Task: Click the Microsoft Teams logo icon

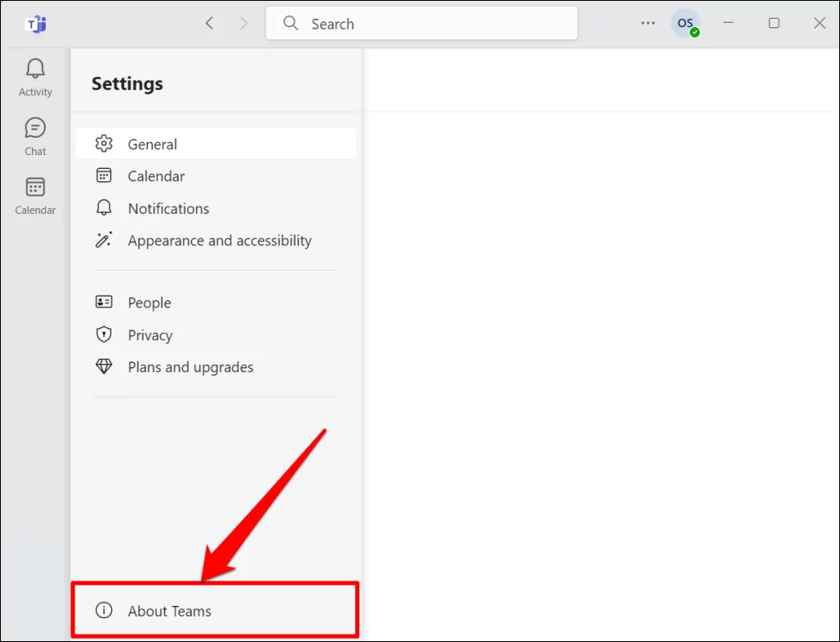Action: 35,24
